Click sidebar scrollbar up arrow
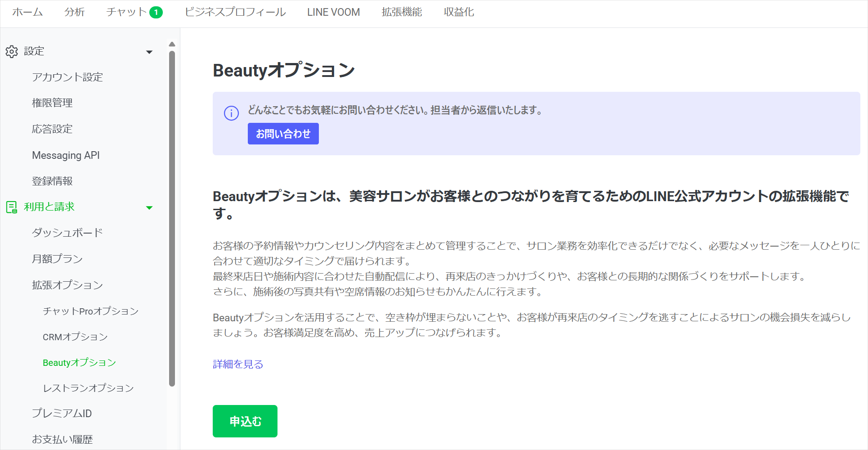Image resolution: width=868 pixels, height=450 pixels. 172,44
